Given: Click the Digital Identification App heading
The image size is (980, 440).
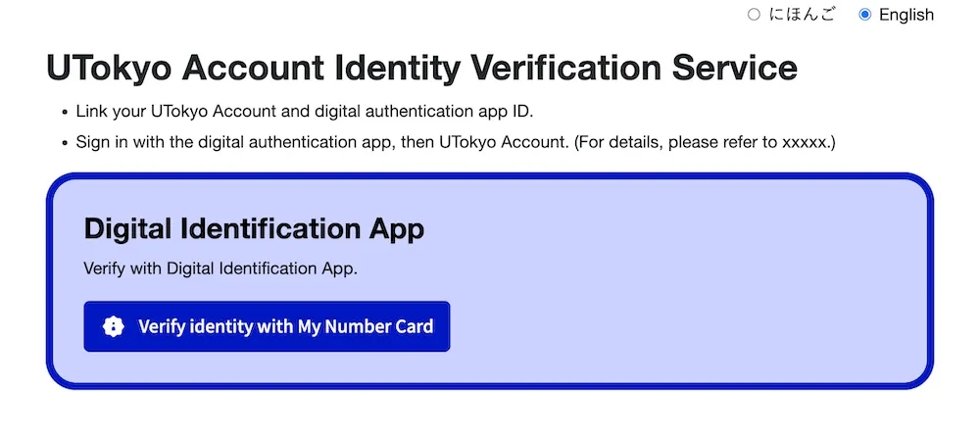Looking at the screenshot, I should 254,228.
